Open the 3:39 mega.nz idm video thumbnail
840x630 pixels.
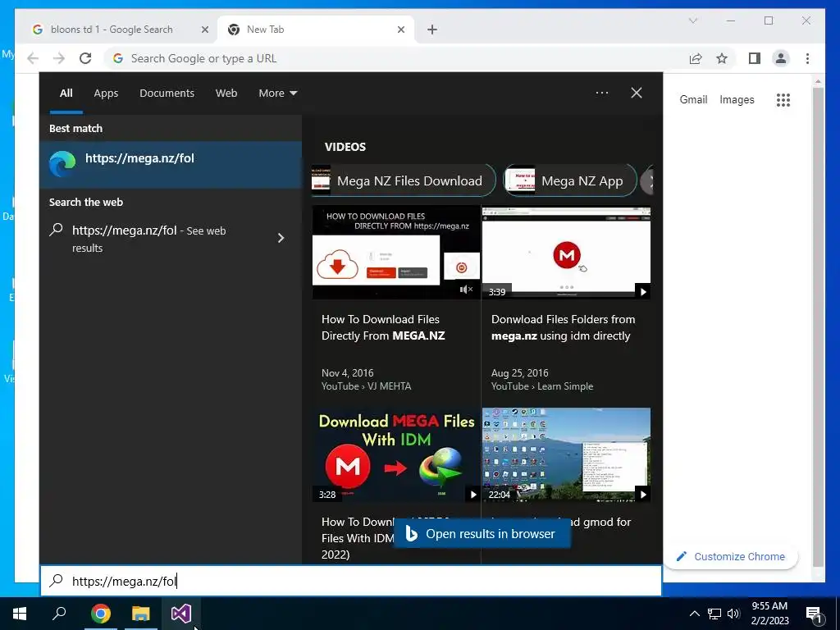566,252
